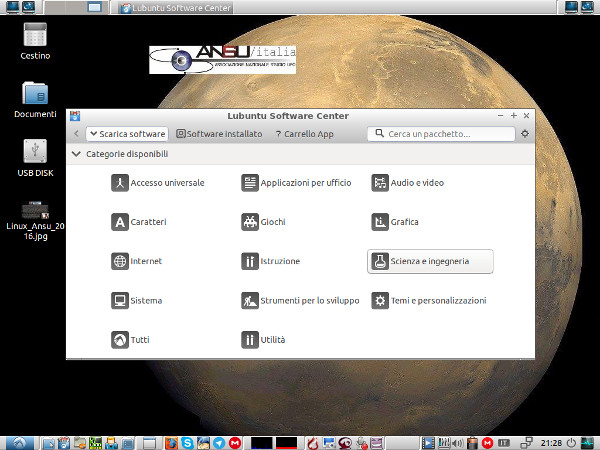Screen dimensions: 600x450
Task: Click the MEGA tray icon near battery
Action: click(x=487, y=443)
